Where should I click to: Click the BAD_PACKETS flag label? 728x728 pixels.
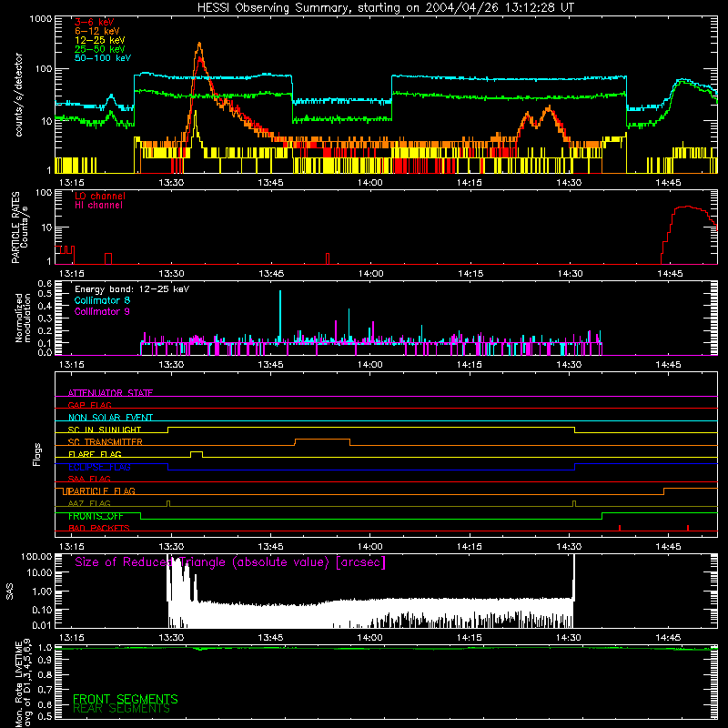(x=98, y=528)
